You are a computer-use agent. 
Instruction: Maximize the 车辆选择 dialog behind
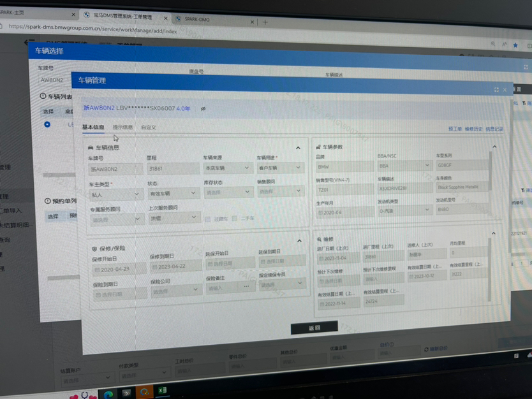point(526,67)
